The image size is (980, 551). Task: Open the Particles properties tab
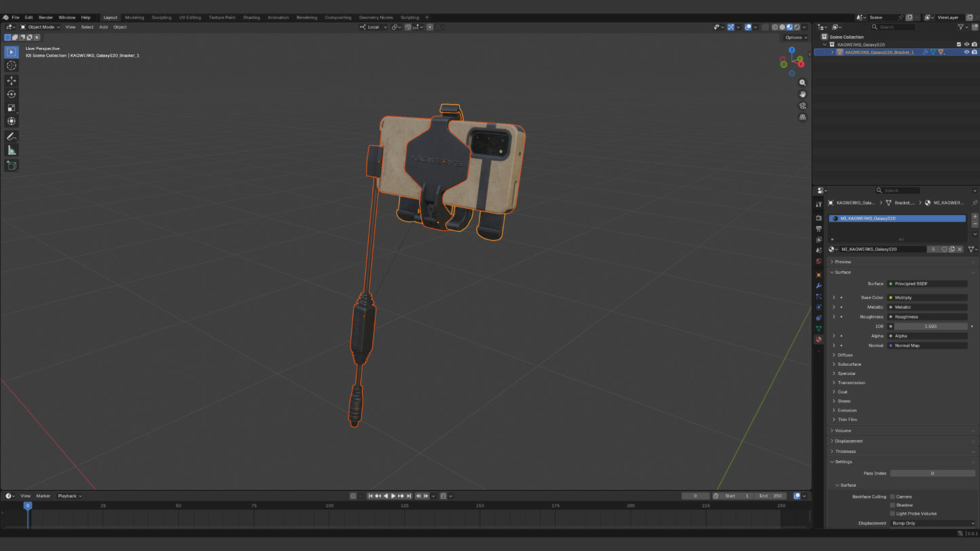(x=819, y=297)
